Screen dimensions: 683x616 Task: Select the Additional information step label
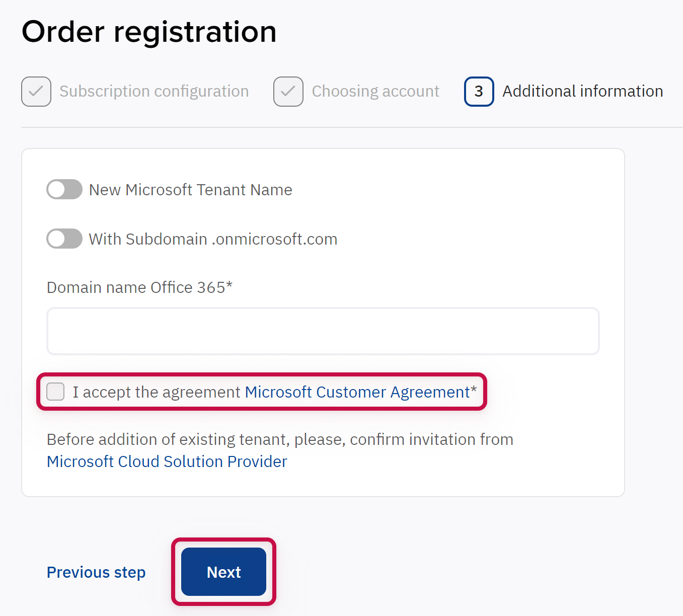pos(582,92)
